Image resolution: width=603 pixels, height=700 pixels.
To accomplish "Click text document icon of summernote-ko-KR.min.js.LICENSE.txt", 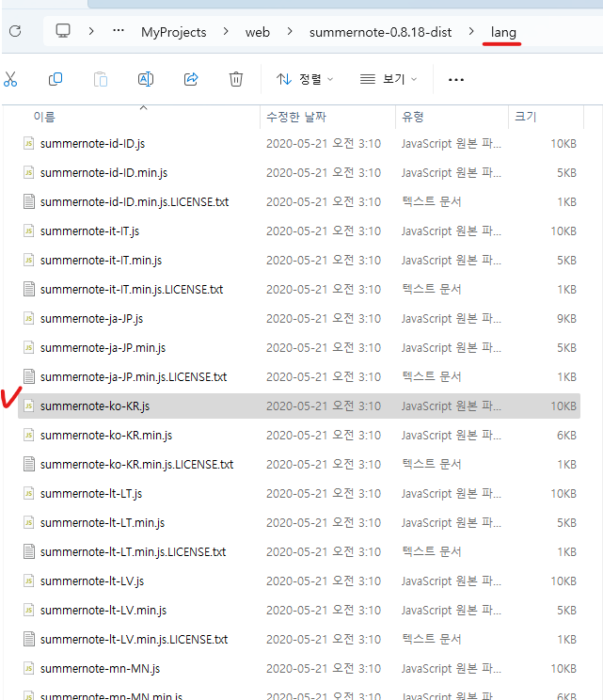I will [x=29, y=464].
